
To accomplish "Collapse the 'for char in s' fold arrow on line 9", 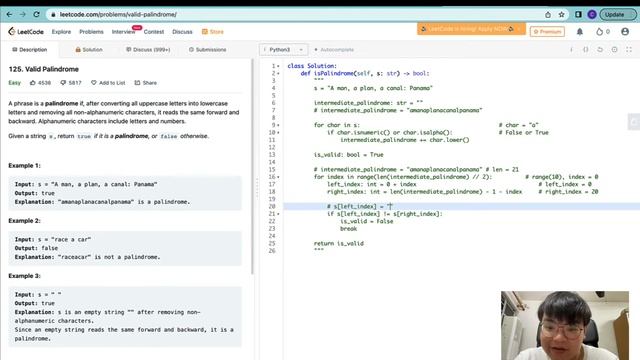I will [278, 125].
